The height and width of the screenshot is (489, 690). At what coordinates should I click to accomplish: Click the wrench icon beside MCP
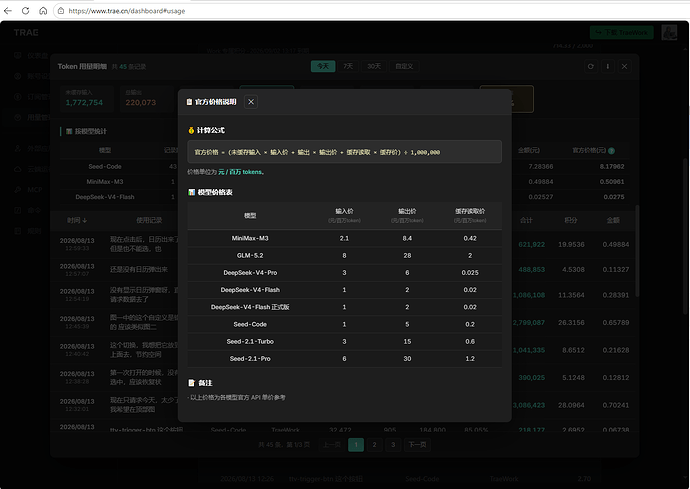(18, 190)
